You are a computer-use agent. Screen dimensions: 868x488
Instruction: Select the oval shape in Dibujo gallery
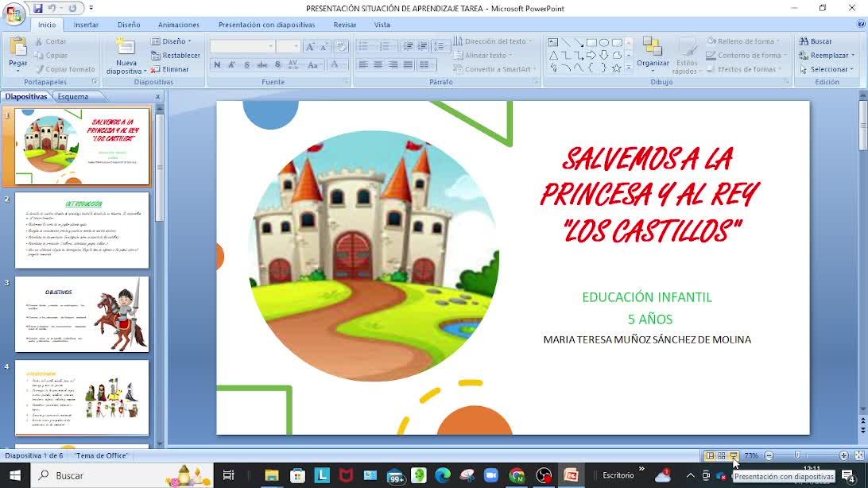[604, 43]
